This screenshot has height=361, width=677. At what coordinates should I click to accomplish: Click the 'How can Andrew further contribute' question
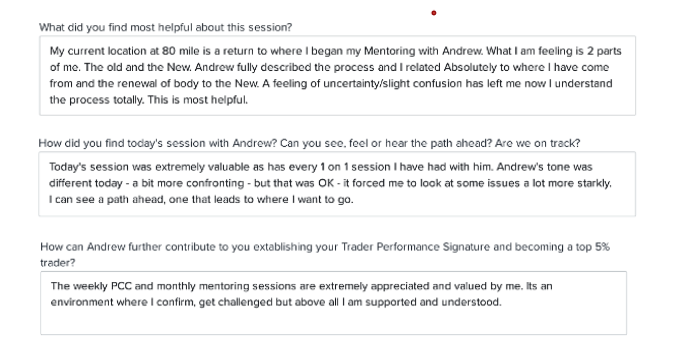[325, 254]
